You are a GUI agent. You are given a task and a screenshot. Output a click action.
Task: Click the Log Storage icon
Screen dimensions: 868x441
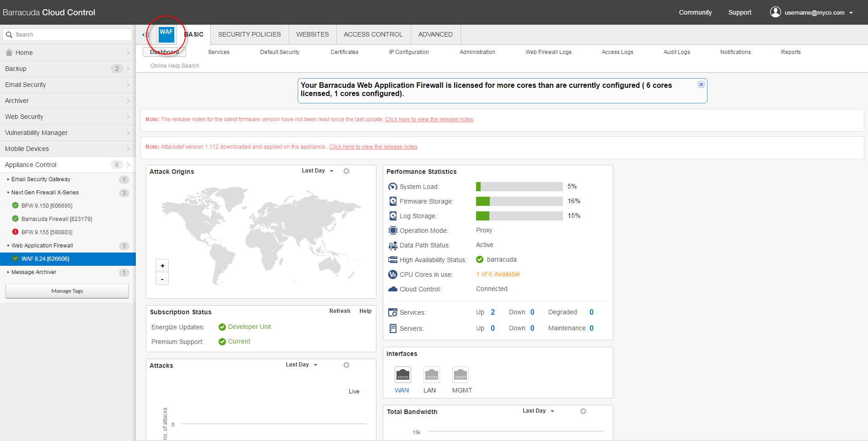click(x=393, y=216)
